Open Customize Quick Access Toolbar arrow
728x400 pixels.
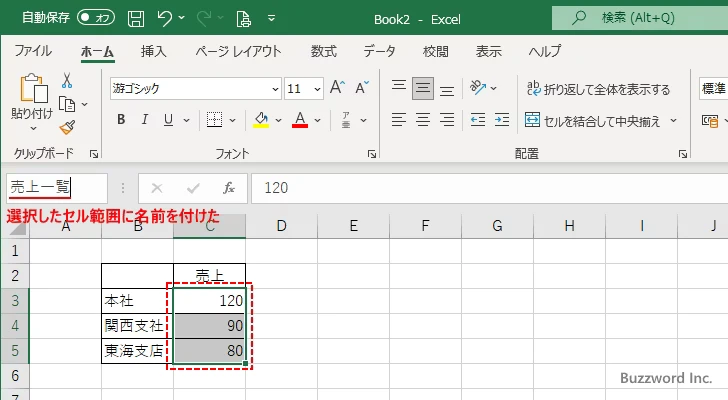[272, 19]
